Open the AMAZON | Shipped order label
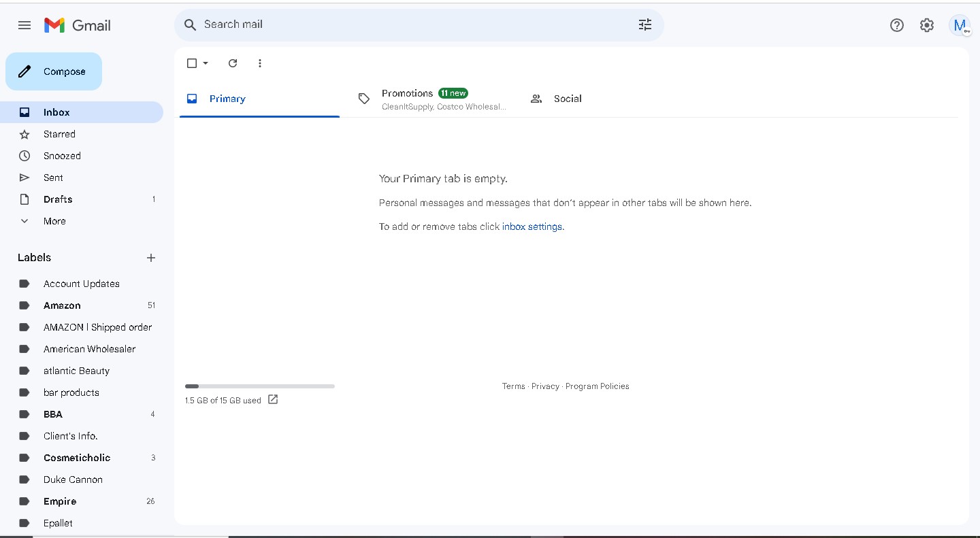 (x=82, y=327)
